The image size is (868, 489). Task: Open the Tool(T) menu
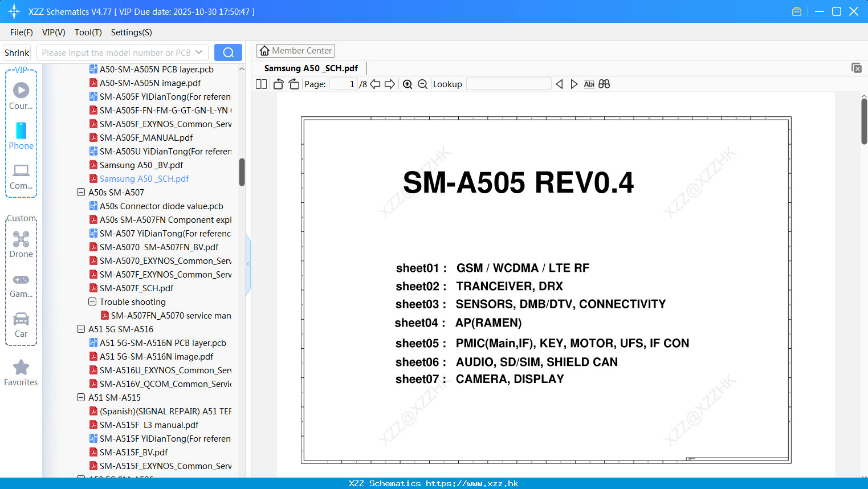tap(88, 32)
